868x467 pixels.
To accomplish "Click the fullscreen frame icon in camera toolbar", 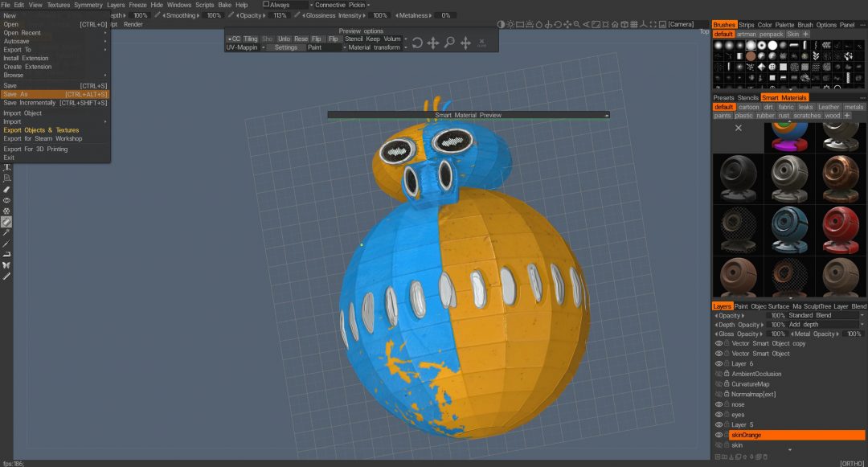I will click(x=653, y=24).
